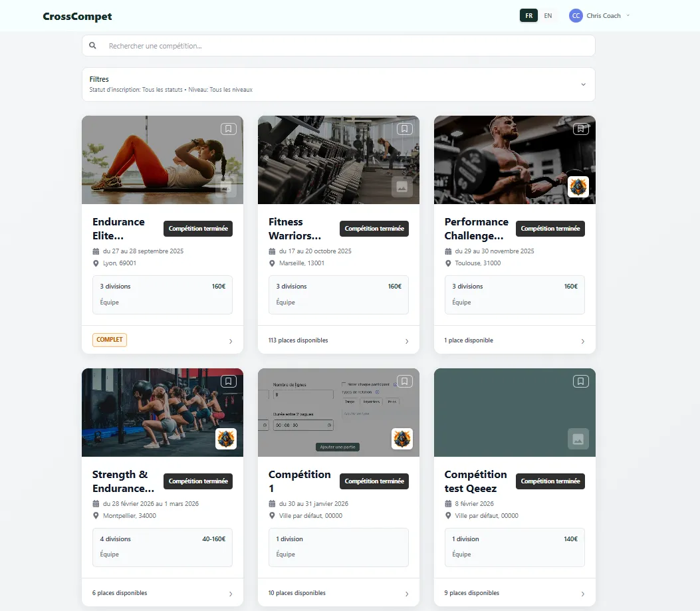Click the bookmark icon on Fitness Warriors card
The width and height of the screenshot is (700, 611).
click(x=404, y=129)
